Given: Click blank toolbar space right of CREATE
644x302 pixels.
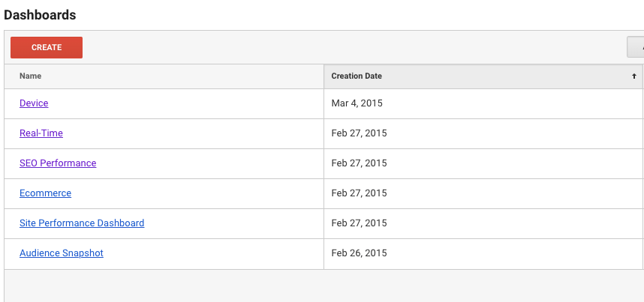Looking at the screenshot, I should point(338,47).
